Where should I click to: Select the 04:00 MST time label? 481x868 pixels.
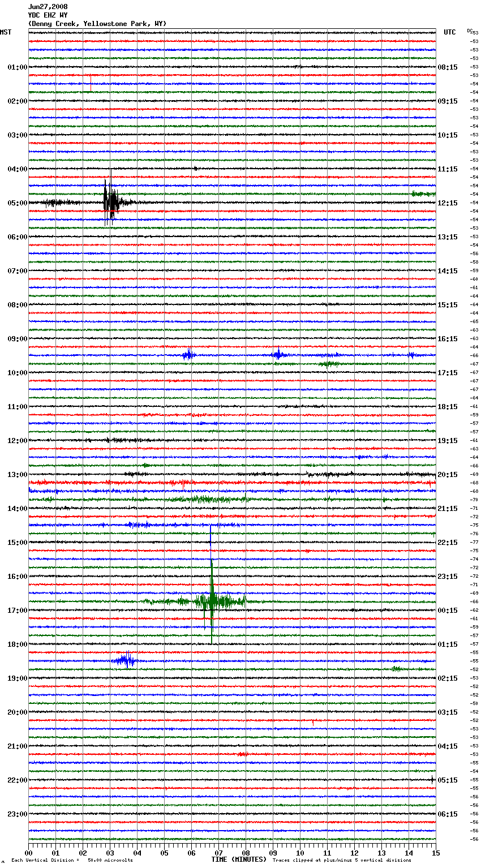pyautogui.click(x=18, y=169)
